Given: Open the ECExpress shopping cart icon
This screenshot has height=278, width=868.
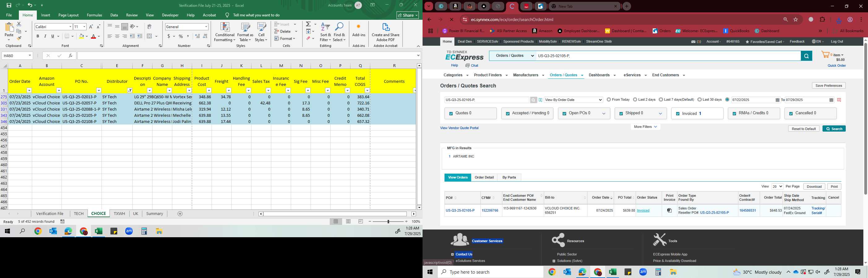Looking at the screenshot, I should point(825,55).
